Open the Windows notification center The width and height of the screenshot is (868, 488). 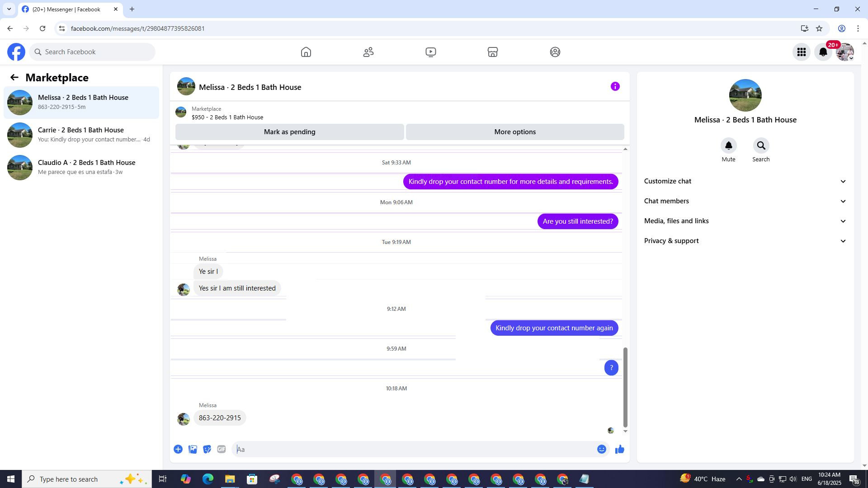[854, 479]
